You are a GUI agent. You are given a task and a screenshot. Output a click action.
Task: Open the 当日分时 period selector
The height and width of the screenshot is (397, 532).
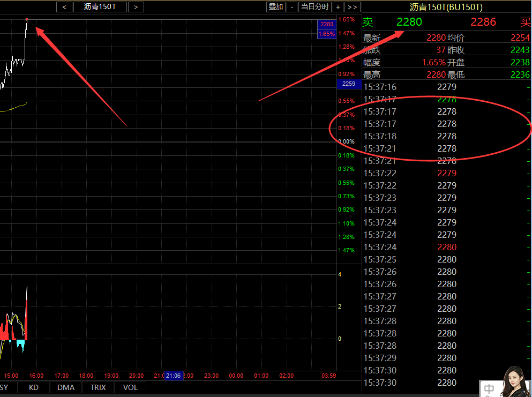[x=314, y=7]
